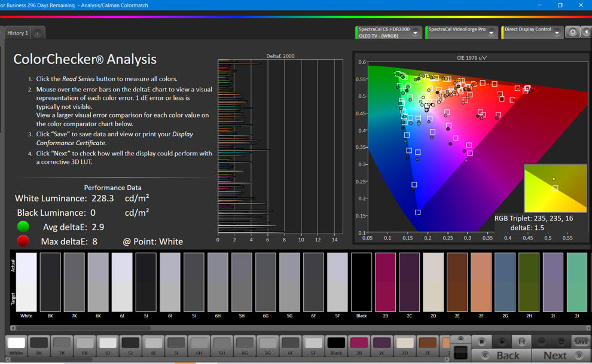Click the 2D swatch in the color comparator chart
Screen dimensions: 592x364
[x=434, y=282]
